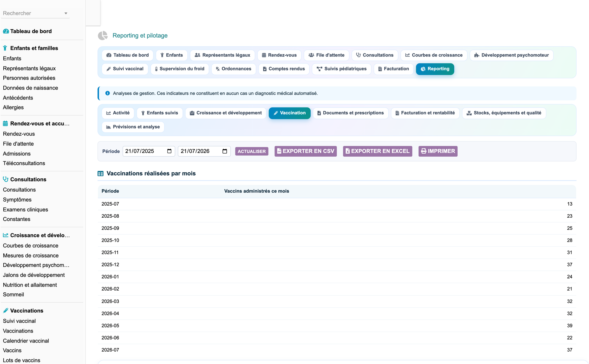The width and height of the screenshot is (589, 364).
Task: Click the area chart icon on the Prévisions et analyse tab
Action: 108,127
